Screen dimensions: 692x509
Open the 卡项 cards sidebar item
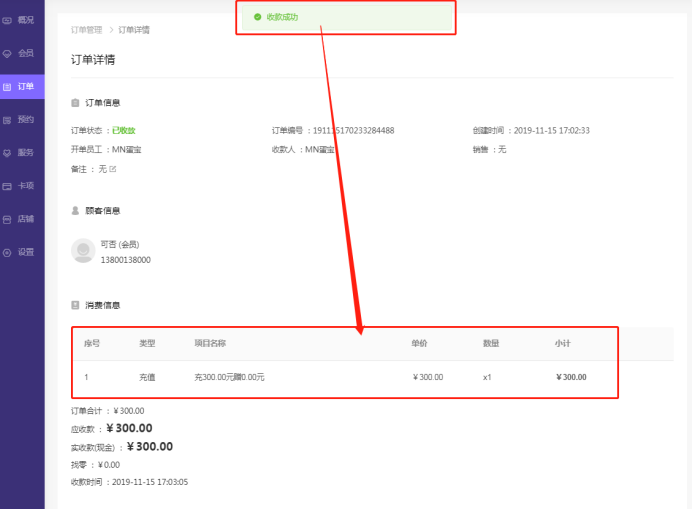(x=22, y=186)
